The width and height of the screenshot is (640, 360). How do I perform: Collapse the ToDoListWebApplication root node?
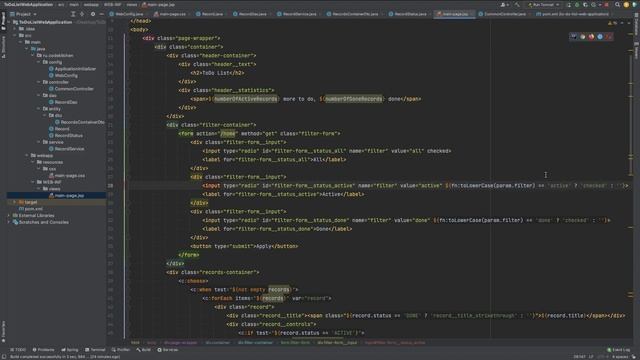point(9,22)
